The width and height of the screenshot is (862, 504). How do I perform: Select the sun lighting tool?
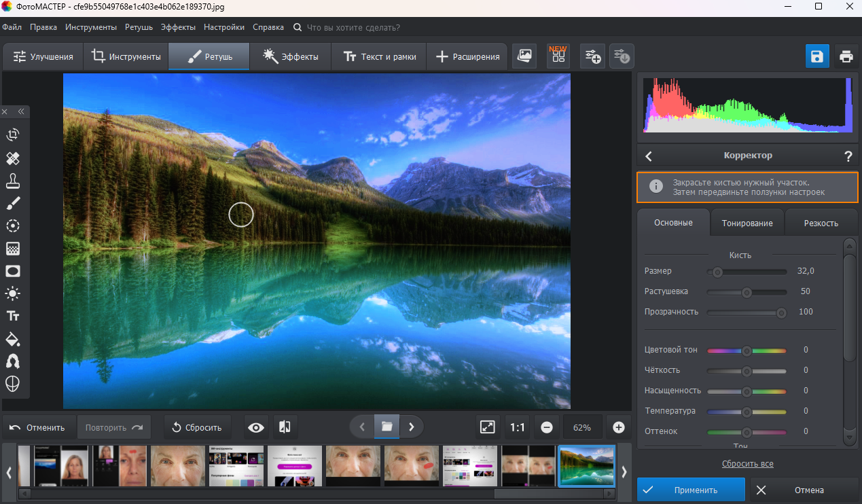[x=12, y=293]
